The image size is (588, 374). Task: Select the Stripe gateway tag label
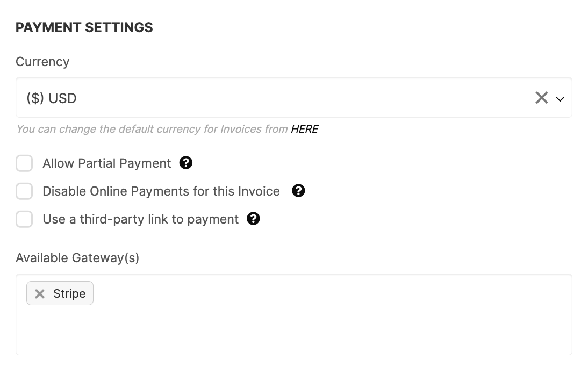[x=69, y=293]
